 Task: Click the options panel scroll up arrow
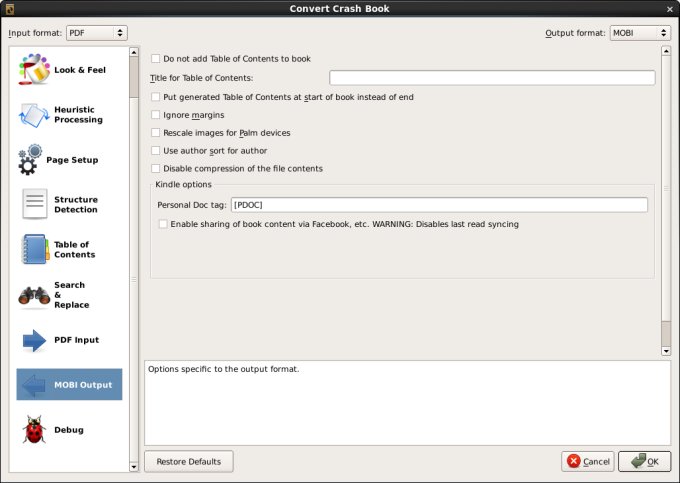(x=666, y=52)
